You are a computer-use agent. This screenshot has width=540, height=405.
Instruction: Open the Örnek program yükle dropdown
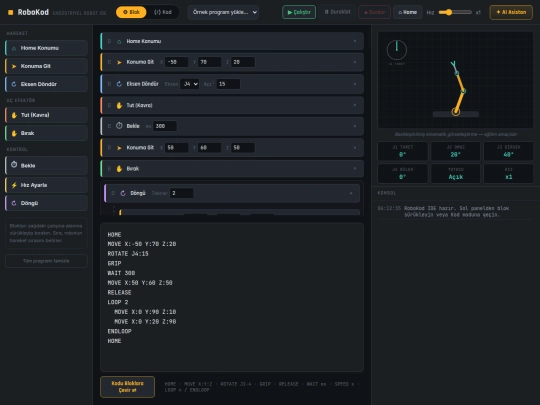[x=223, y=12]
